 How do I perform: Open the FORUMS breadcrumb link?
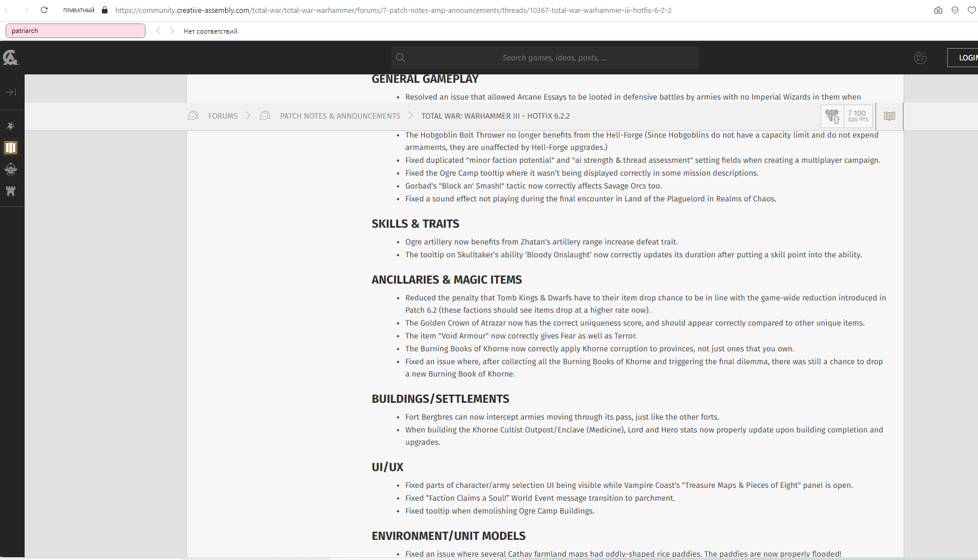(x=223, y=116)
